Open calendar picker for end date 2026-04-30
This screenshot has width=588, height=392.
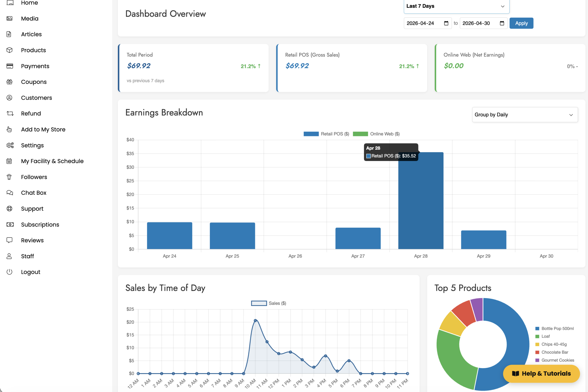click(x=502, y=23)
